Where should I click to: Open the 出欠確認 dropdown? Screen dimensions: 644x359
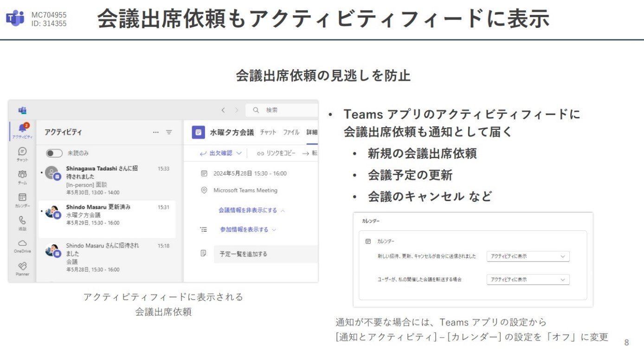221,153
